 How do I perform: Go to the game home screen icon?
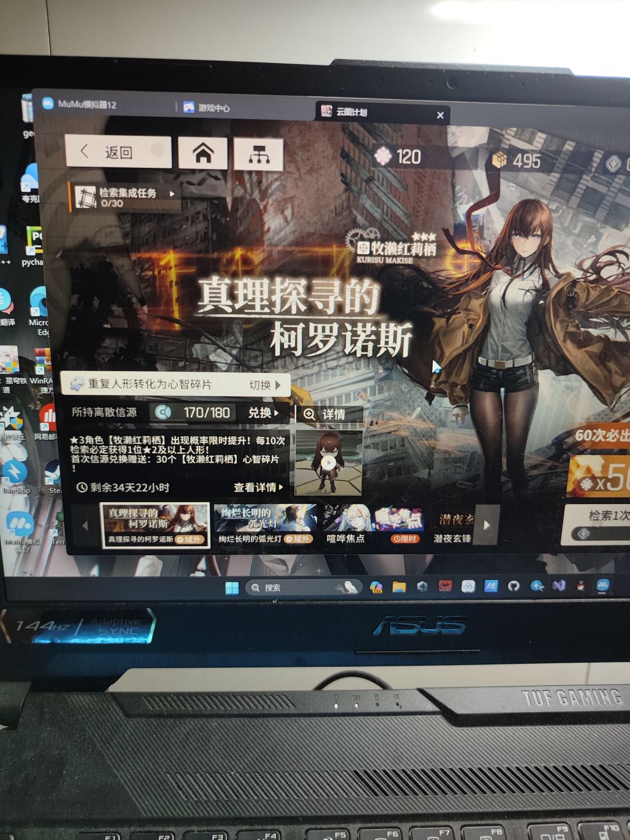point(202,154)
